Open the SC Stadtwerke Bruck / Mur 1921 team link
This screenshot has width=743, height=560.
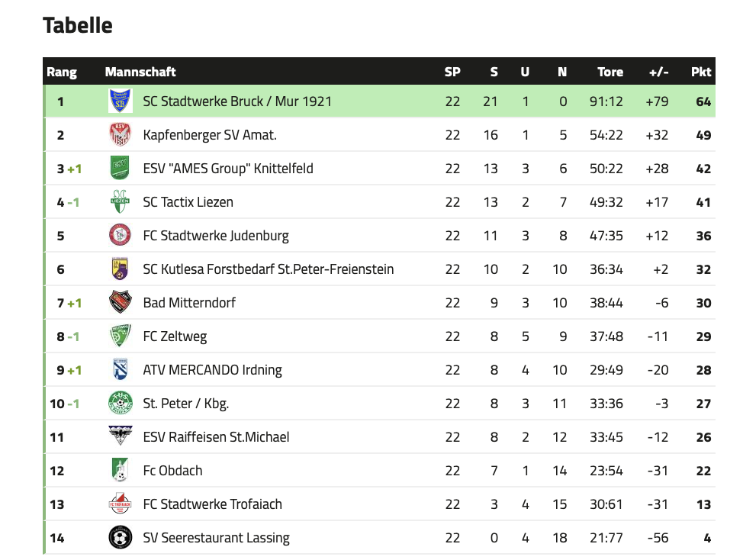pos(237,101)
